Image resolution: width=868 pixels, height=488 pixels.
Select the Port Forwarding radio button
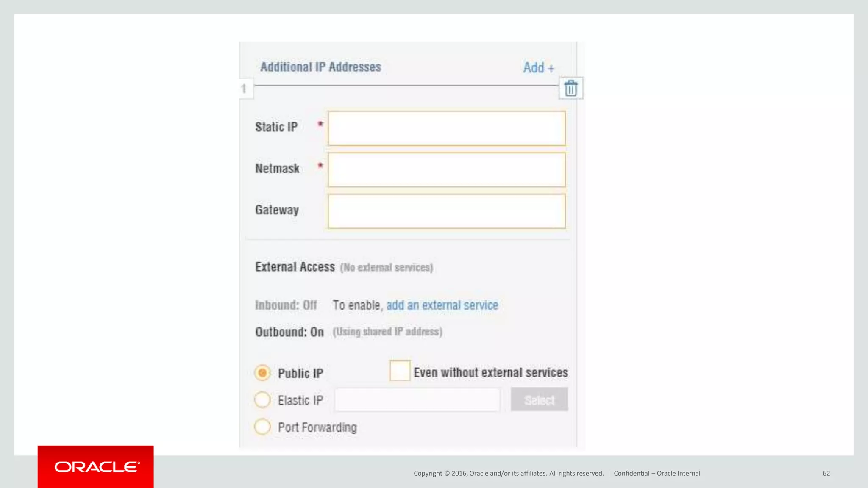[x=262, y=427]
